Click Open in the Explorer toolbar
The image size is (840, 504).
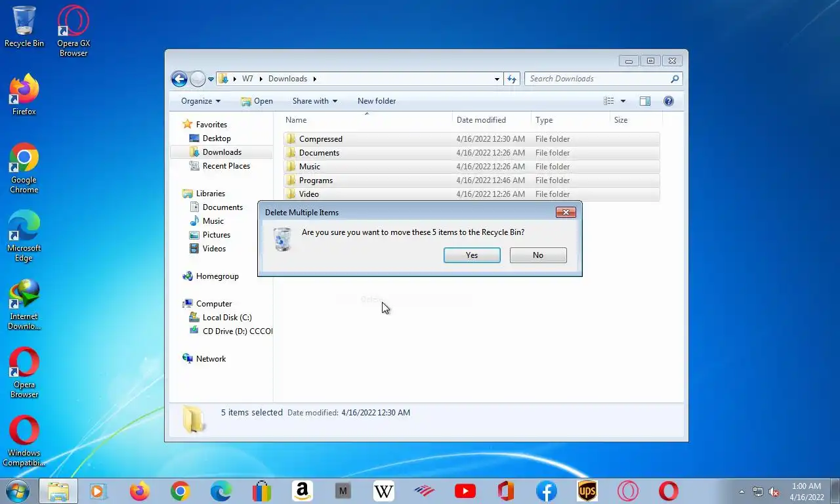coord(257,101)
